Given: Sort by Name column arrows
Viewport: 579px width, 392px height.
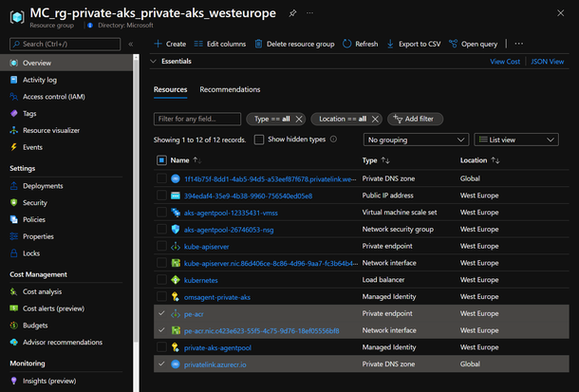Looking at the screenshot, I should (x=197, y=160).
